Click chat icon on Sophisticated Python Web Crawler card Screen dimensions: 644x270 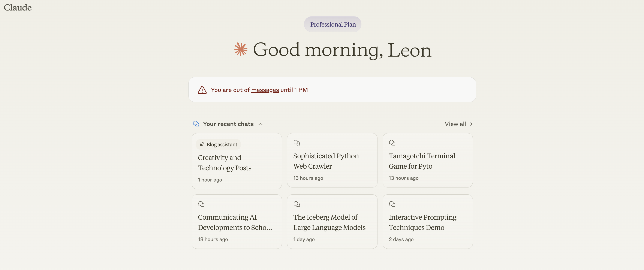click(x=297, y=143)
